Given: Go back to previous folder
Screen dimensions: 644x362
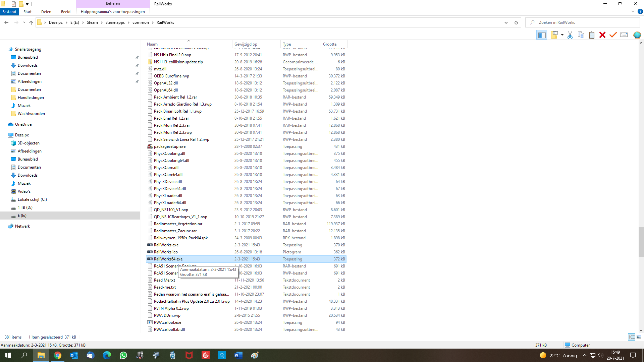Looking at the screenshot, I should coord(6,22).
